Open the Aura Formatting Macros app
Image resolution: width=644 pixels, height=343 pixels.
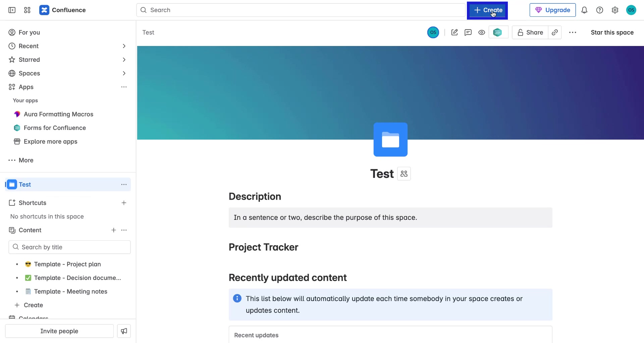pyautogui.click(x=58, y=114)
